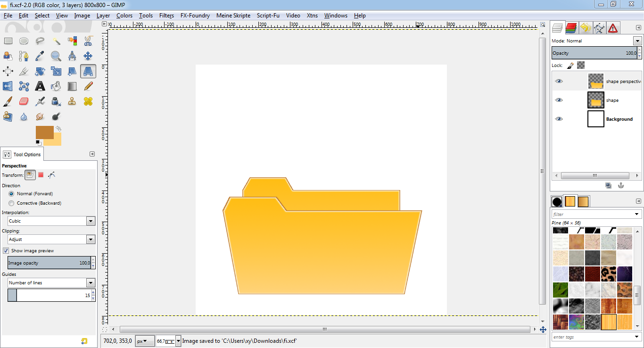Activate the Text tool
The height and width of the screenshot is (348, 644).
click(40, 86)
